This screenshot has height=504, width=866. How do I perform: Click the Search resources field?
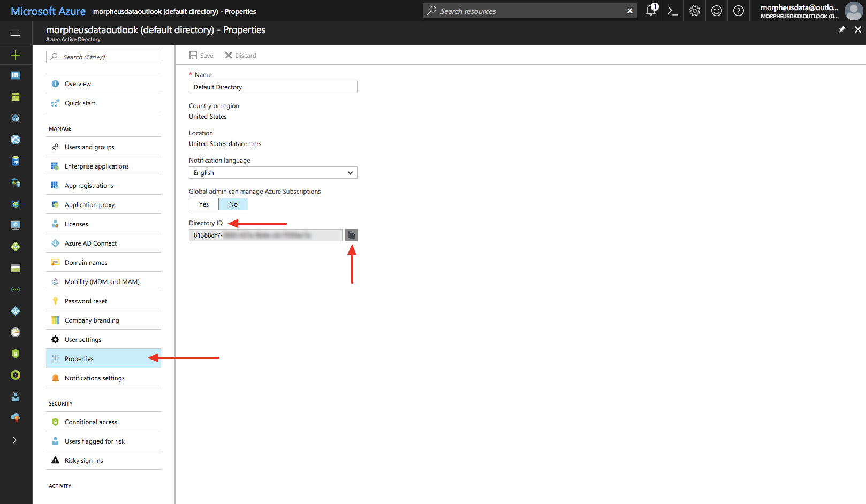coord(530,11)
